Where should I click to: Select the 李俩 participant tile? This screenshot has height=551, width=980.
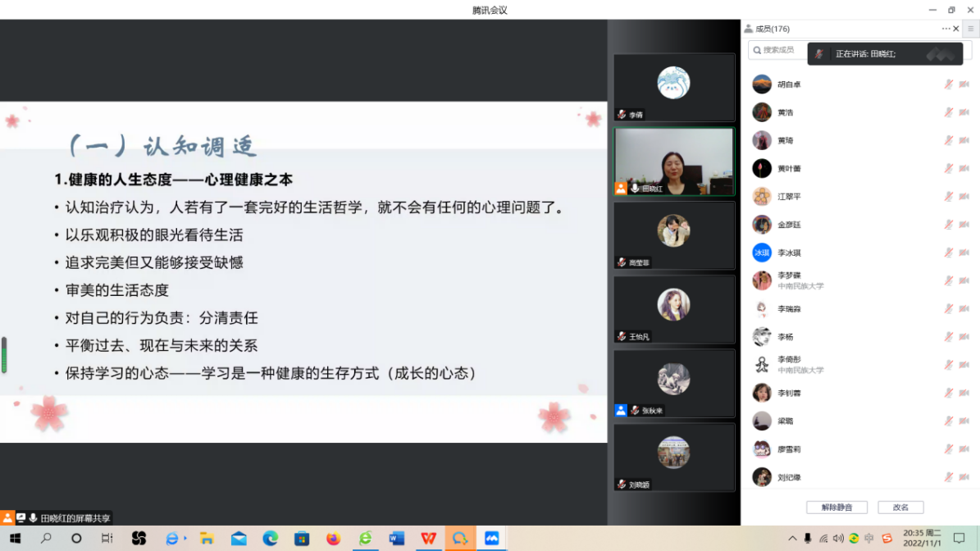[x=673, y=87]
